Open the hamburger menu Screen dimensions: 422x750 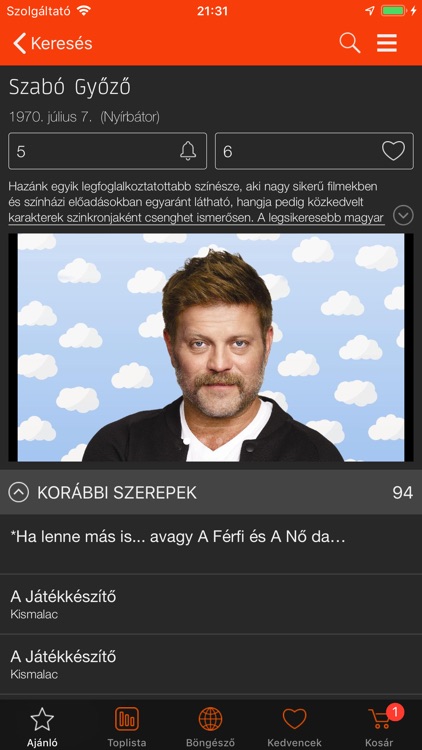[387, 43]
